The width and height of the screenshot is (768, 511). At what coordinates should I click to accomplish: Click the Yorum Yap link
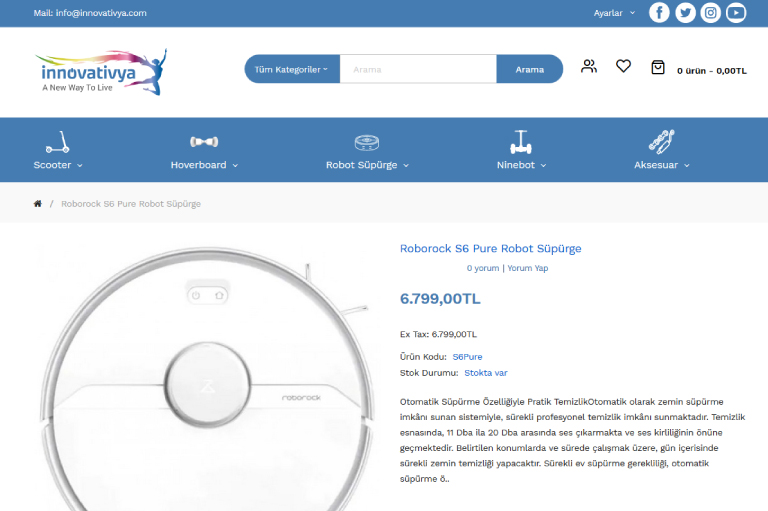click(x=527, y=268)
